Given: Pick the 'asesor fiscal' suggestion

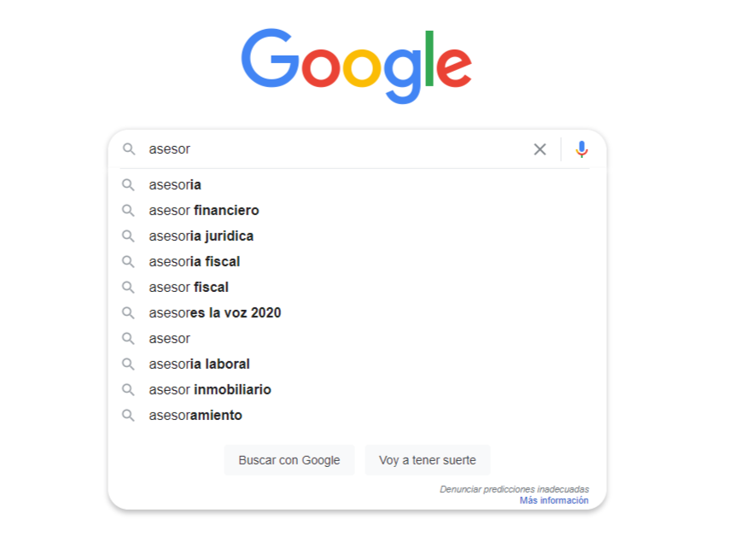Looking at the screenshot, I should point(188,287).
